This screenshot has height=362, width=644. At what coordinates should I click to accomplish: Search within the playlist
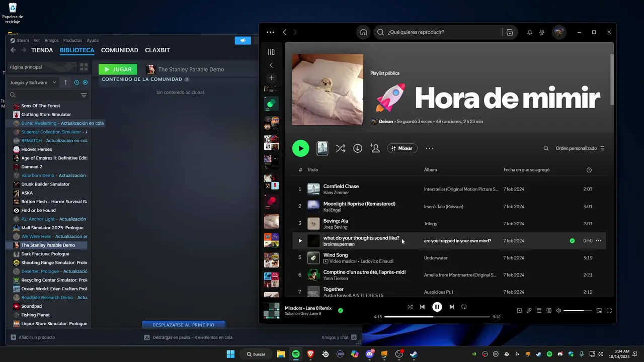coord(546,148)
